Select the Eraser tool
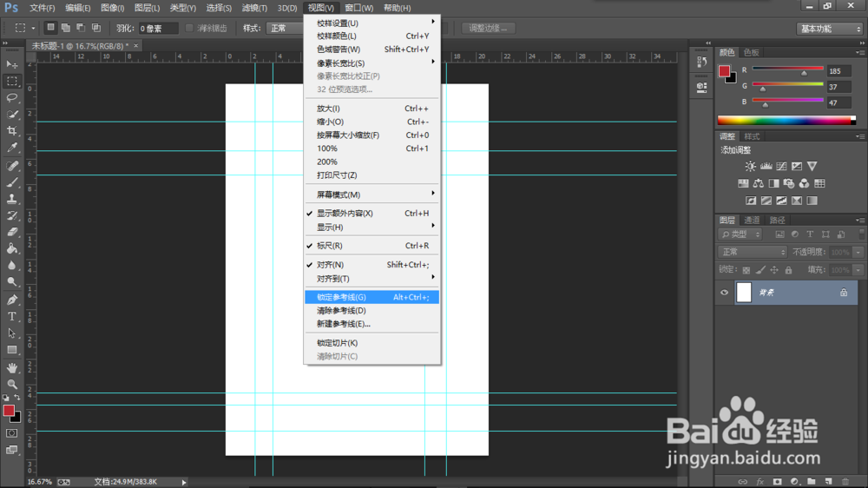This screenshot has width=868, height=488. 11,232
